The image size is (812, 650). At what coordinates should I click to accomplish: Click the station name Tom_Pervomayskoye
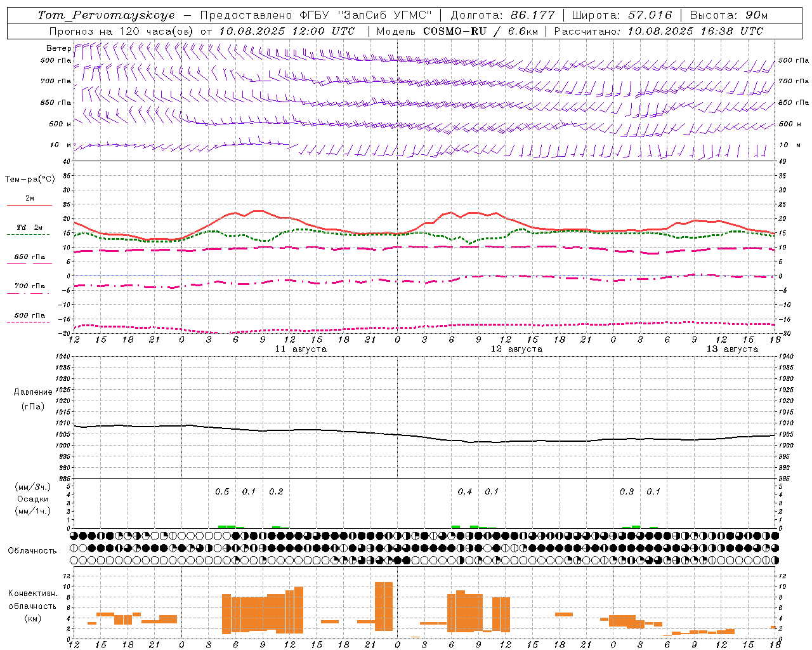[x=106, y=15]
